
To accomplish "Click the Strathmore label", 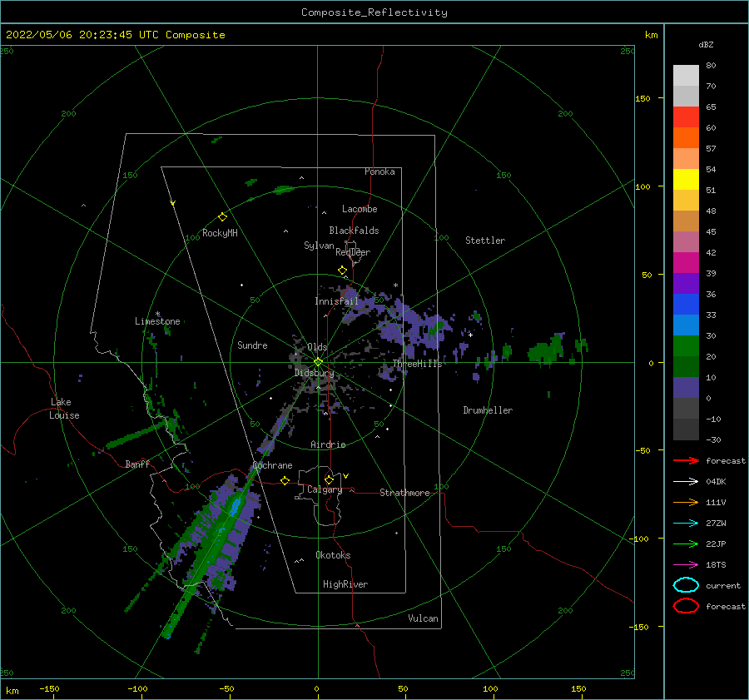I will (404, 493).
